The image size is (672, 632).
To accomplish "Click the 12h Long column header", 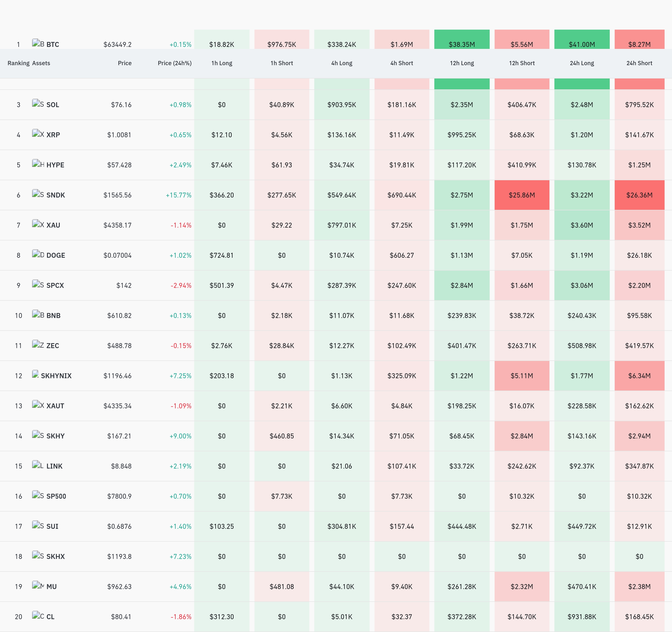I will pos(462,63).
